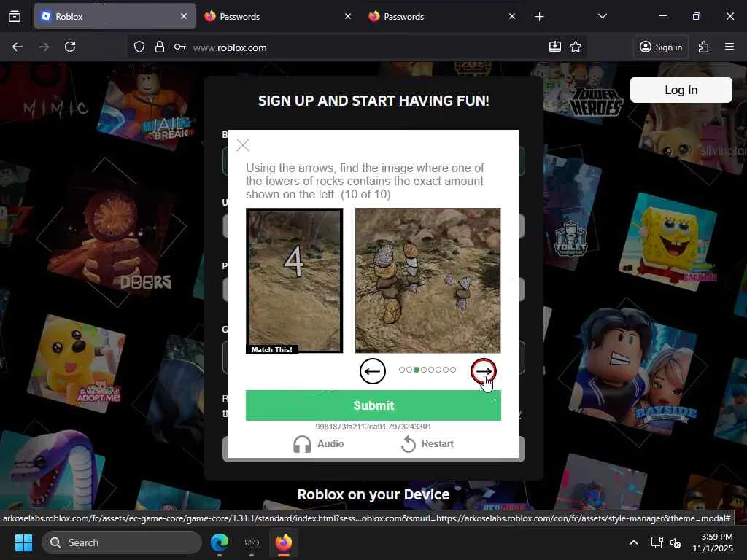
Task: Reload the current page
Action: point(70,47)
